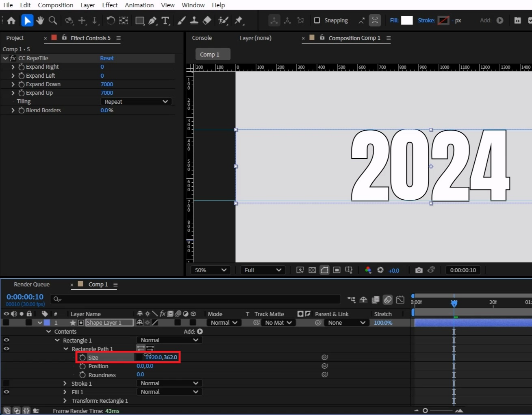Switch to the Render Queue tab
The height and width of the screenshot is (415, 532).
(x=32, y=284)
